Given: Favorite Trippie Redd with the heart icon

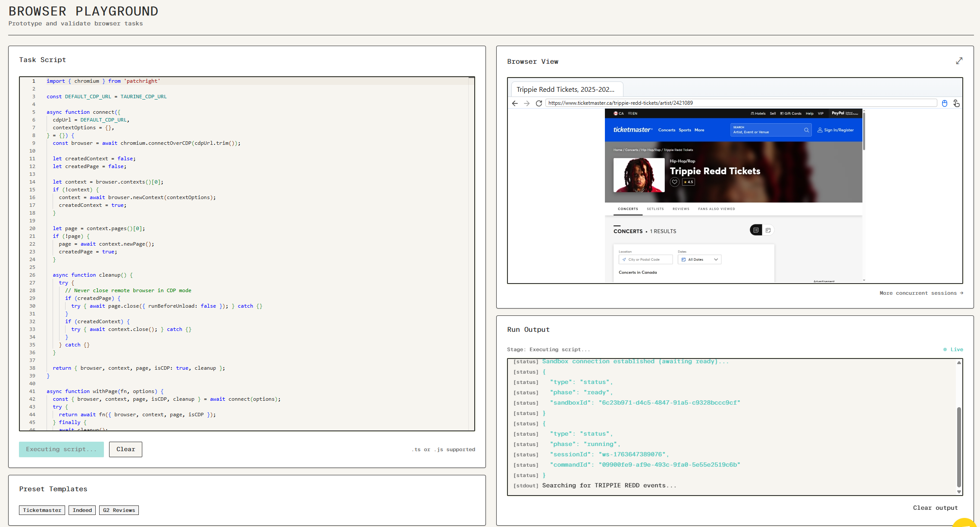Looking at the screenshot, I should click(675, 182).
